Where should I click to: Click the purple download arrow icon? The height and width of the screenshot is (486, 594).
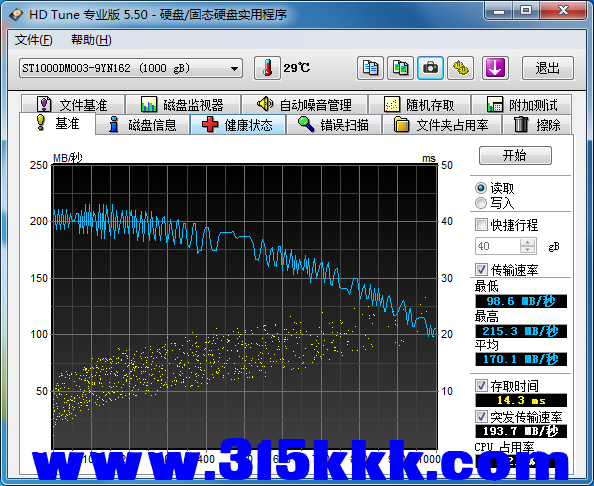pyautogui.click(x=495, y=68)
